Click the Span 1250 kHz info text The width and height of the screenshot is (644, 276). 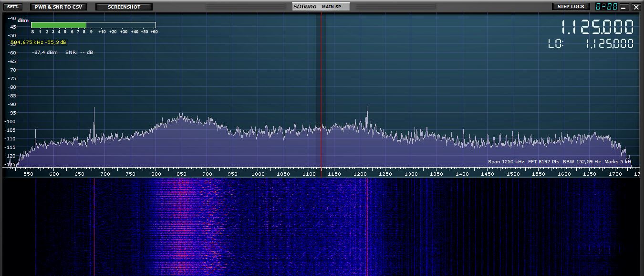[506, 162]
